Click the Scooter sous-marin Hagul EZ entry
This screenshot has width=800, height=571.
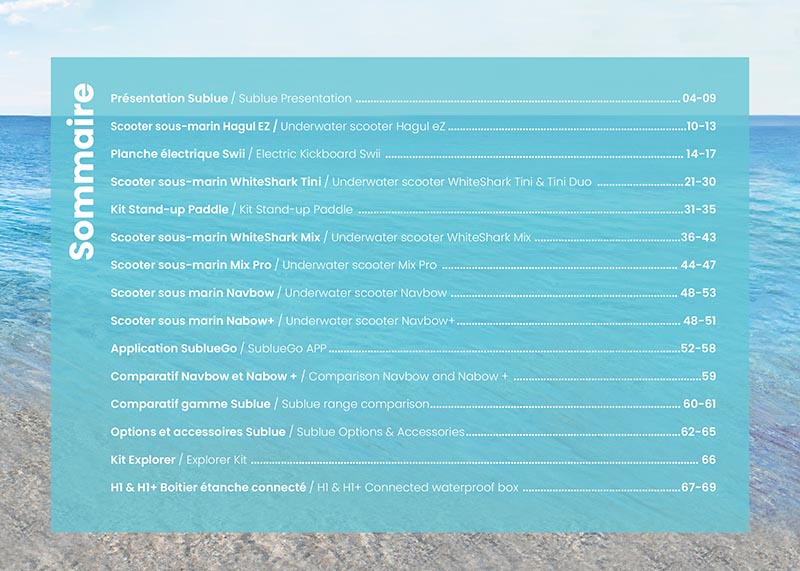click(x=192, y=127)
